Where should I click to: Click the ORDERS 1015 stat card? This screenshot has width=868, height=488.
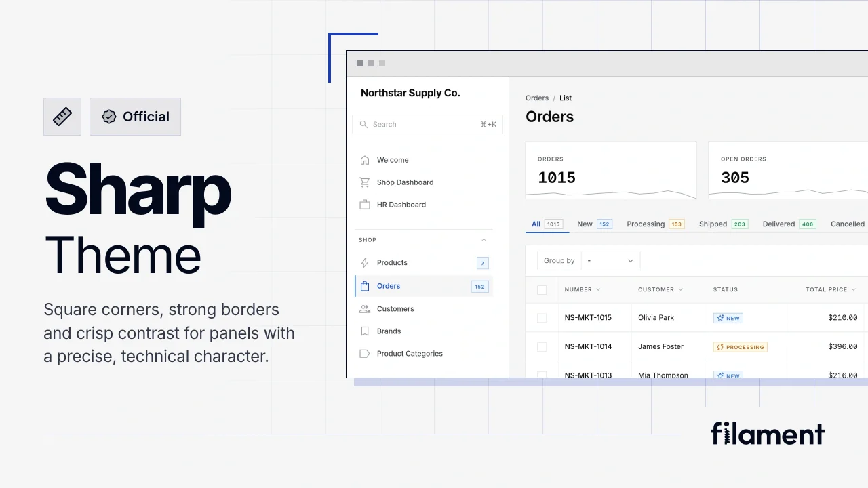[x=611, y=170]
